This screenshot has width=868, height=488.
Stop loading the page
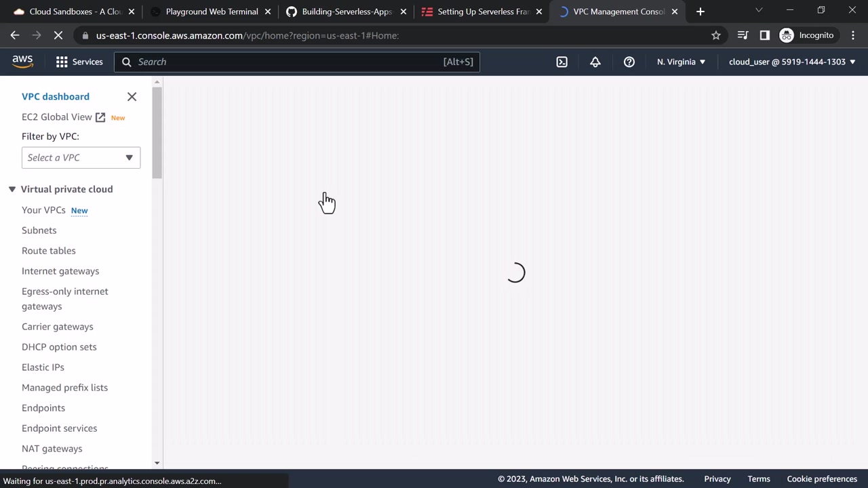58,35
